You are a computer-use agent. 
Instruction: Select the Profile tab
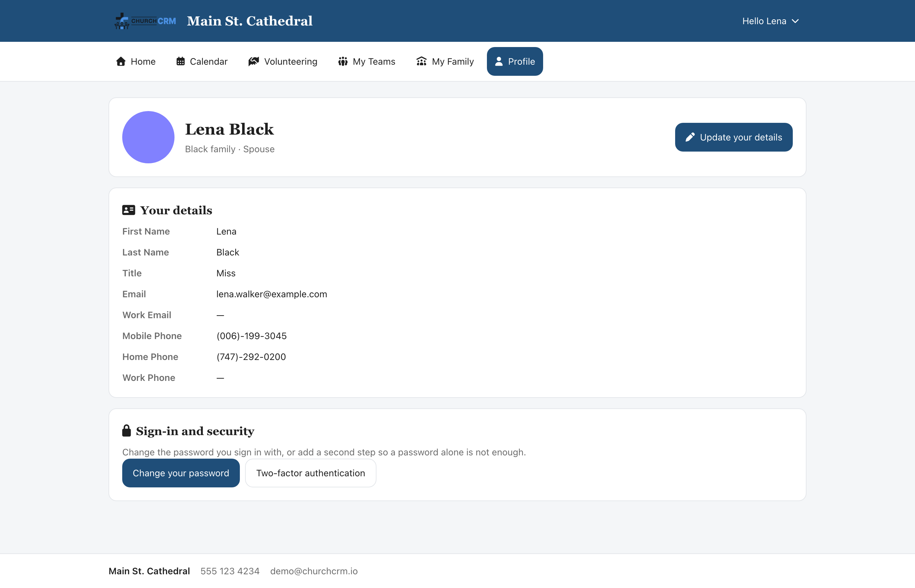(515, 61)
